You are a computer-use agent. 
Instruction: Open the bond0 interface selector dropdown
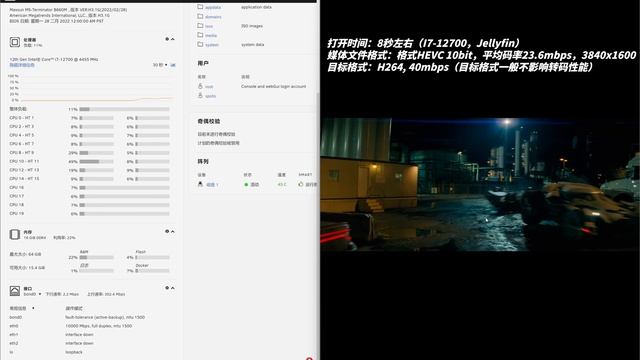[x=32, y=294]
